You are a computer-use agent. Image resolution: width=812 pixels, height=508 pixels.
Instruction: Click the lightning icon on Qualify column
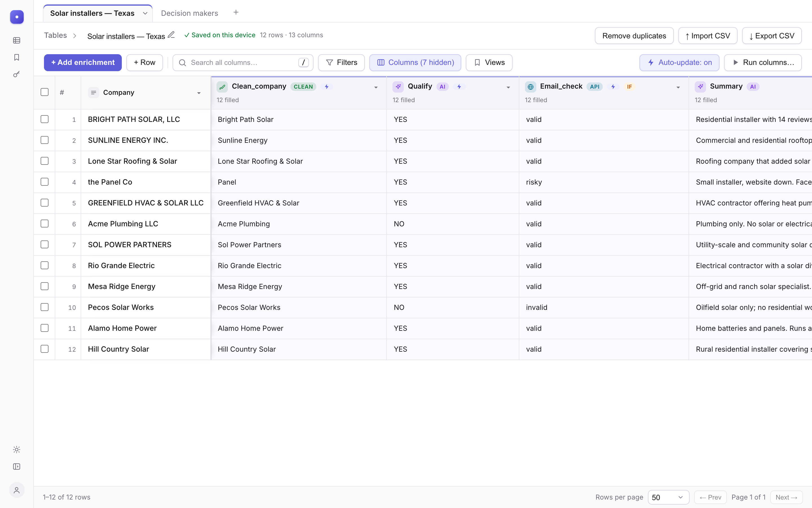pyautogui.click(x=459, y=87)
